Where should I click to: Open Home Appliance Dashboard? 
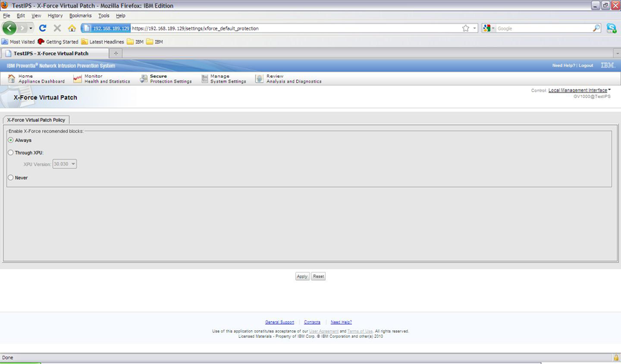coord(36,79)
